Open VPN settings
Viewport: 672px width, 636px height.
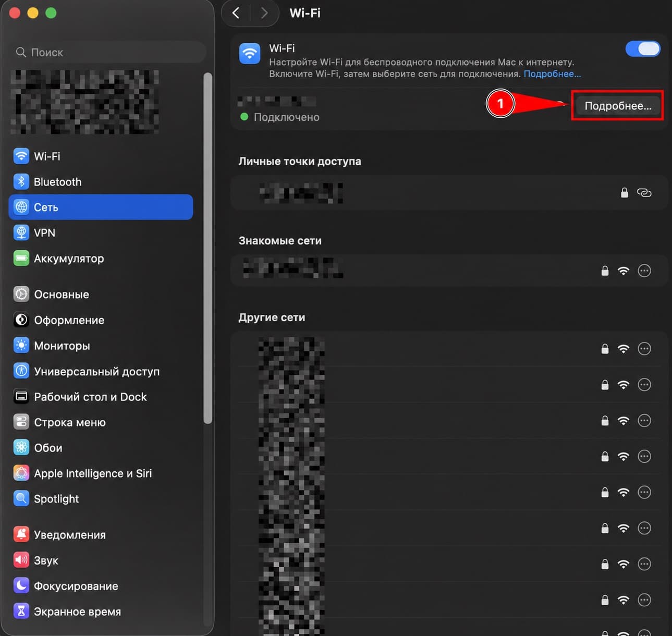point(101,233)
